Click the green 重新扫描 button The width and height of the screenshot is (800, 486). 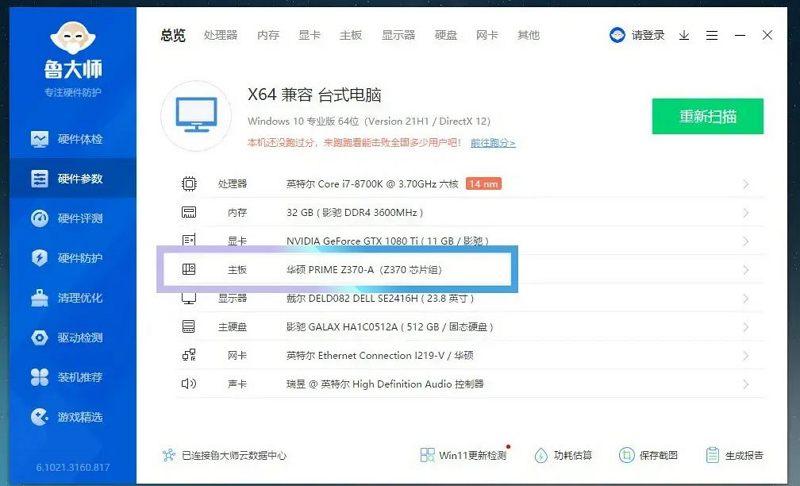pyautogui.click(x=708, y=116)
